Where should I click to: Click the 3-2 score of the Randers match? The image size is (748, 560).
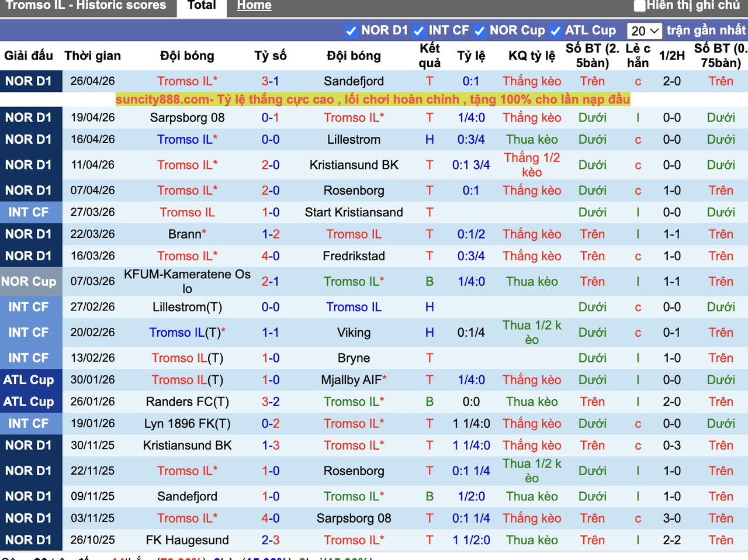tap(270, 402)
